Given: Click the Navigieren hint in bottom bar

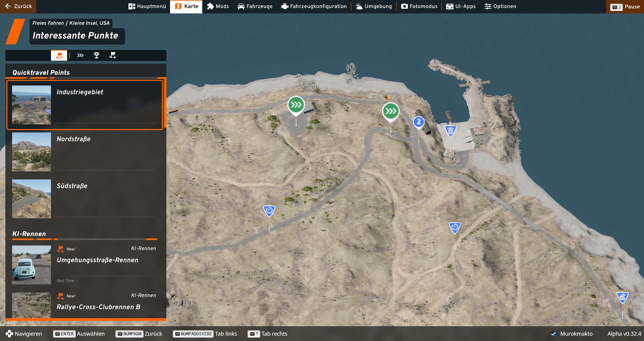Looking at the screenshot, I should (24, 334).
